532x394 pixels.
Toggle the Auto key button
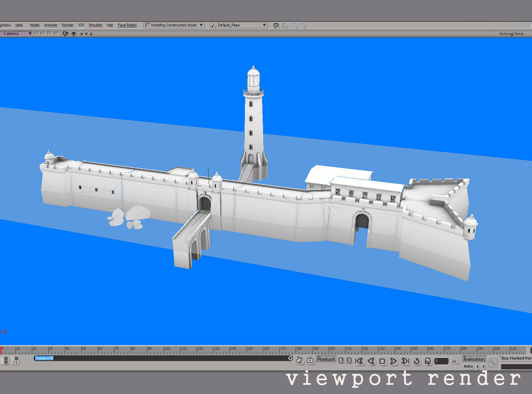[468, 366]
